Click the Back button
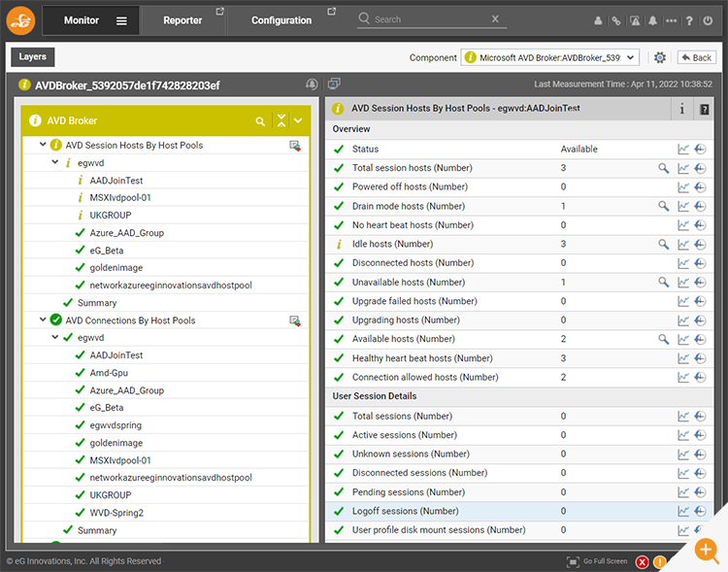Image resolution: width=728 pixels, height=572 pixels. pyautogui.click(x=696, y=57)
